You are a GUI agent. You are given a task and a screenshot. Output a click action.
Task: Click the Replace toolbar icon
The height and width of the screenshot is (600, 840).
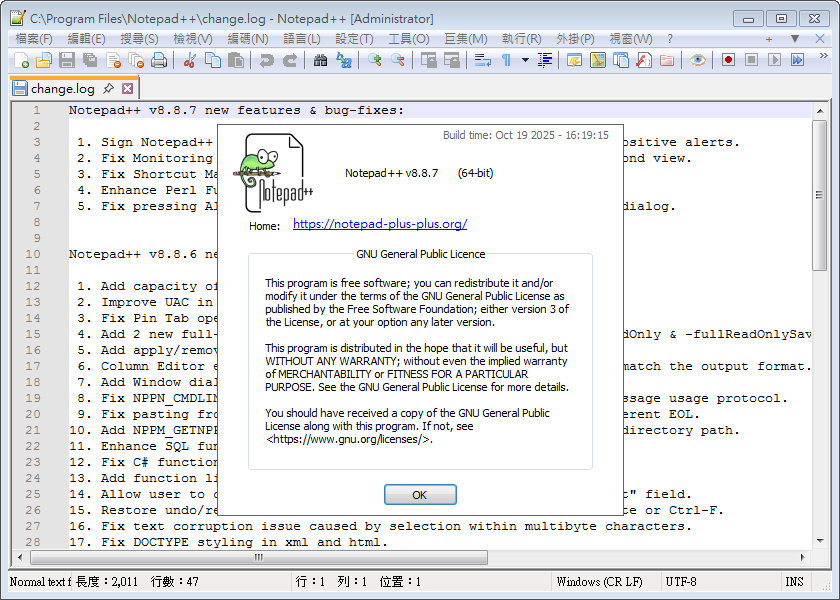343,60
